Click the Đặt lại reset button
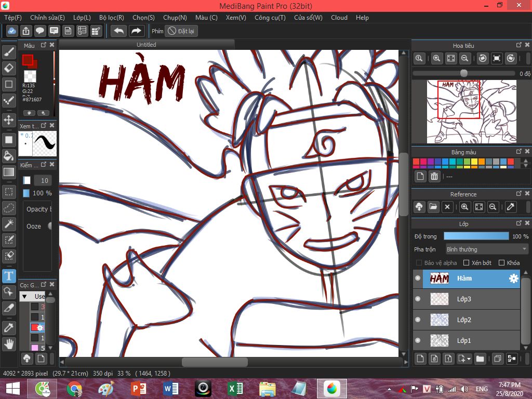The height and width of the screenshot is (399, 532). coord(181,31)
